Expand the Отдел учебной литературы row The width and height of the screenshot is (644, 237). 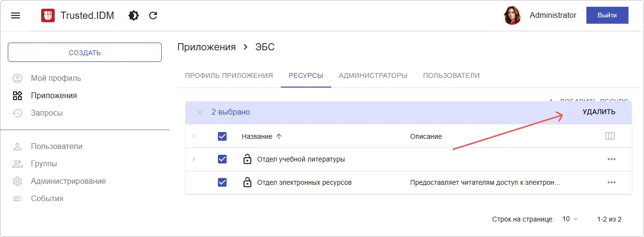194,159
